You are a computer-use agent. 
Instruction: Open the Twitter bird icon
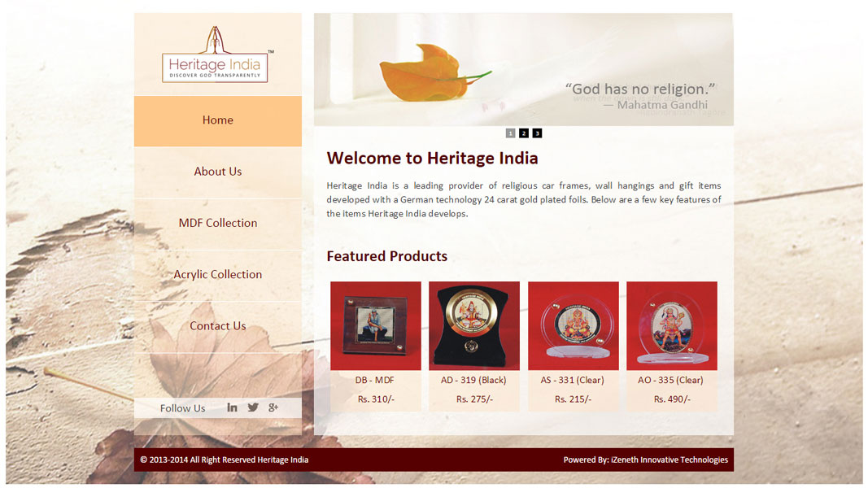tap(253, 407)
